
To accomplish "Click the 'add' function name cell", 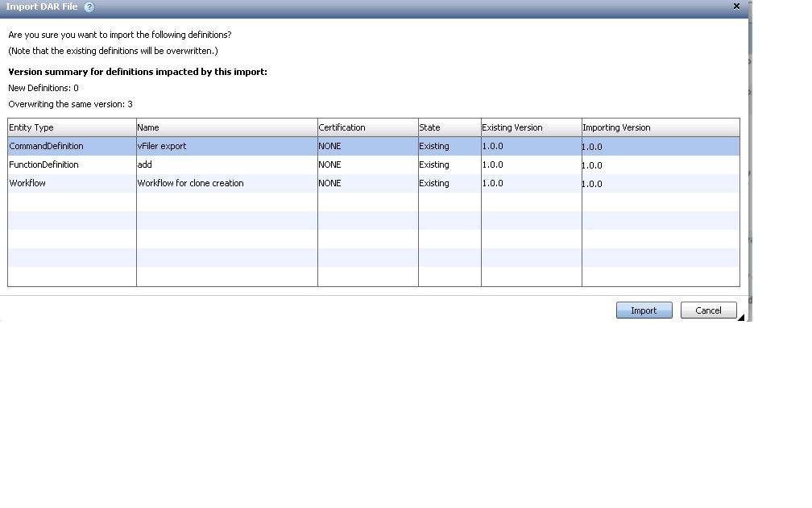I will pyautogui.click(x=145, y=164).
